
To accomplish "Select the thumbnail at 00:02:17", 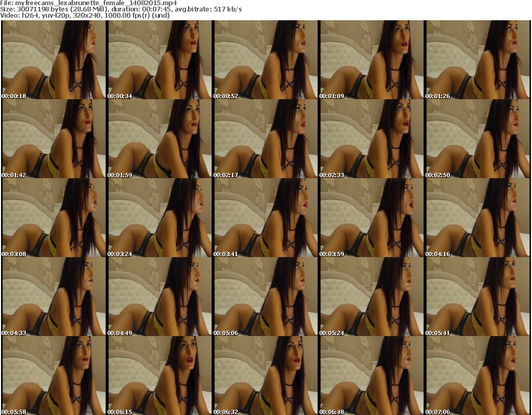I will point(265,139).
